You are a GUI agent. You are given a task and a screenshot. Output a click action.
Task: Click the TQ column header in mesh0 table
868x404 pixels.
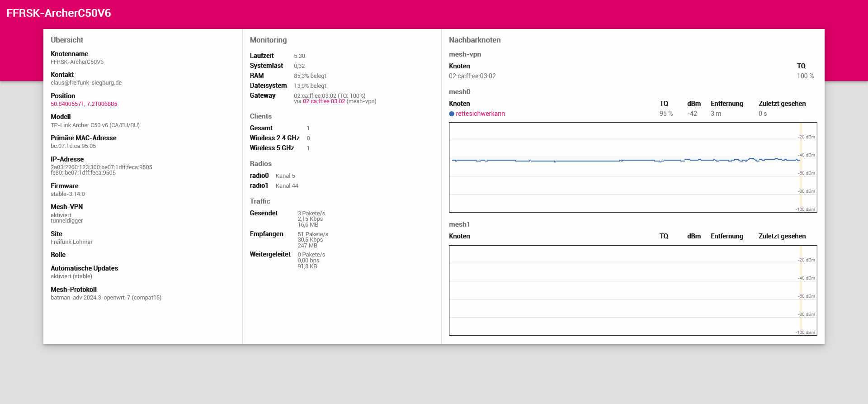[664, 104]
